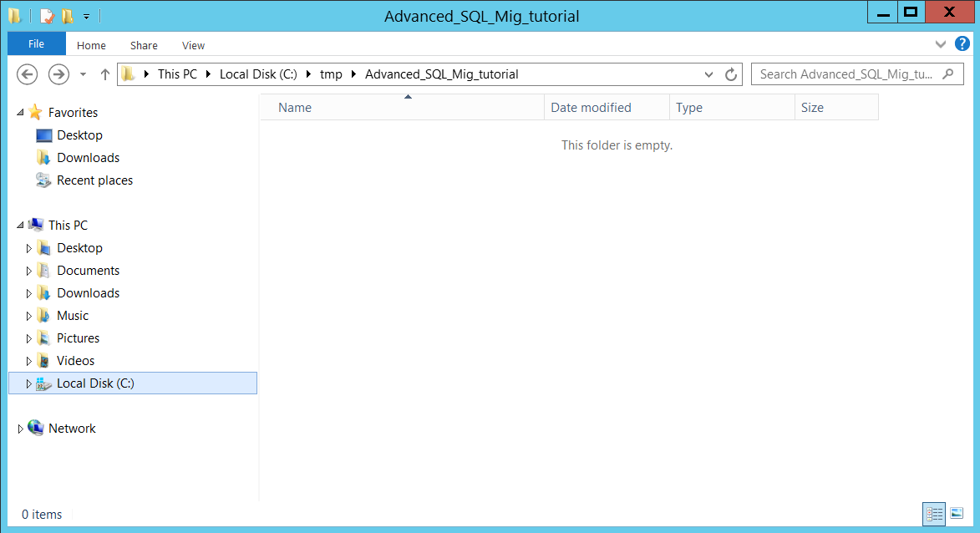The height and width of the screenshot is (533, 980).
Task: Select Music folder in navigation pane
Action: (73, 316)
